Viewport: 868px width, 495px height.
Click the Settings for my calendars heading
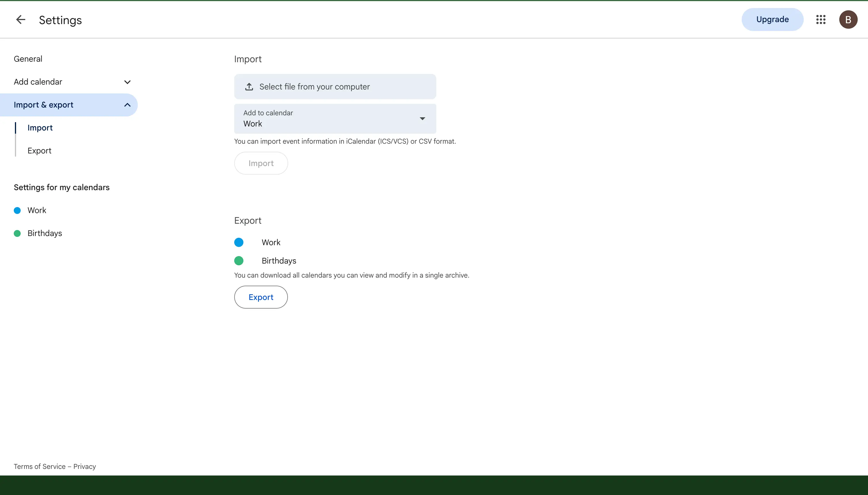(62, 187)
